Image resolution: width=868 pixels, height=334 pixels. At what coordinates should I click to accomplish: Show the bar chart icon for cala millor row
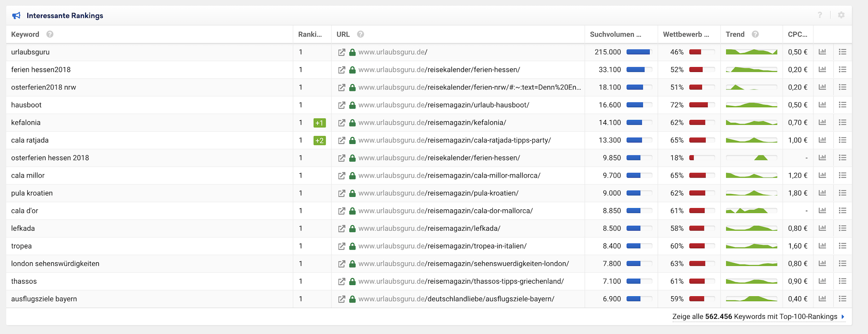click(x=822, y=175)
